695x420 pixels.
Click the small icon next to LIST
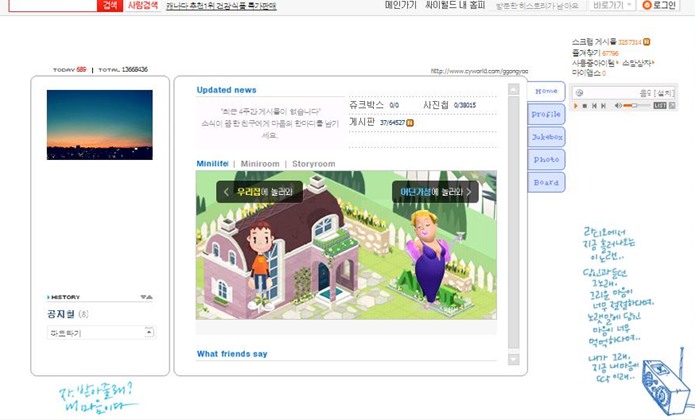[x=672, y=105]
